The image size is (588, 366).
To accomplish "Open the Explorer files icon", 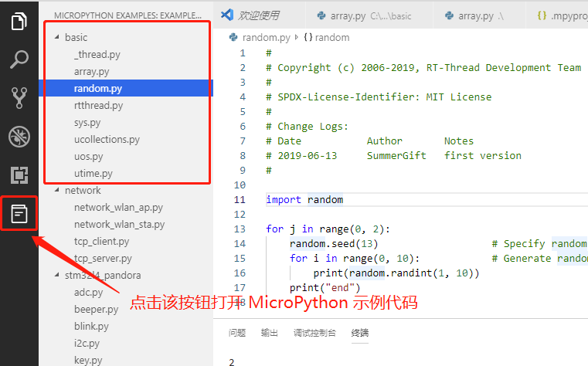I will (x=19, y=21).
